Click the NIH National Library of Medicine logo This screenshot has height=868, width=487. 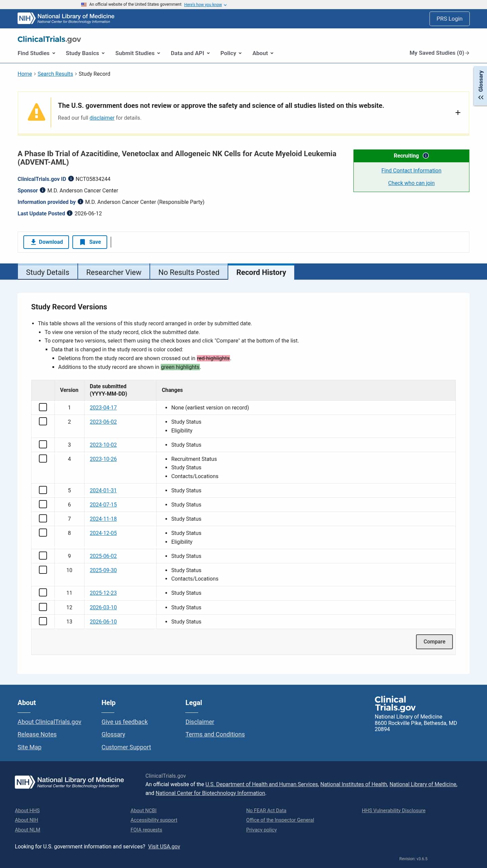[66, 18]
